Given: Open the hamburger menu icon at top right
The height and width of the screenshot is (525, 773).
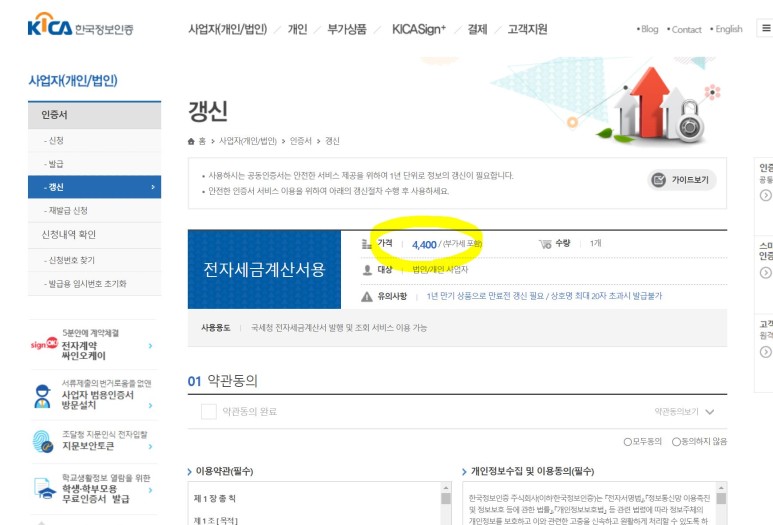Looking at the screenshot, I should click(x=766, y=28).
